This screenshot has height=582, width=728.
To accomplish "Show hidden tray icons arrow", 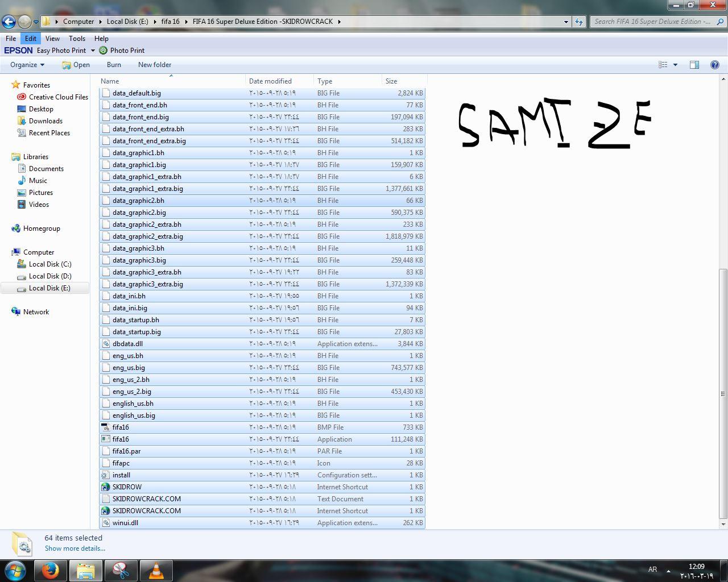I will click(x=668, y=571).
